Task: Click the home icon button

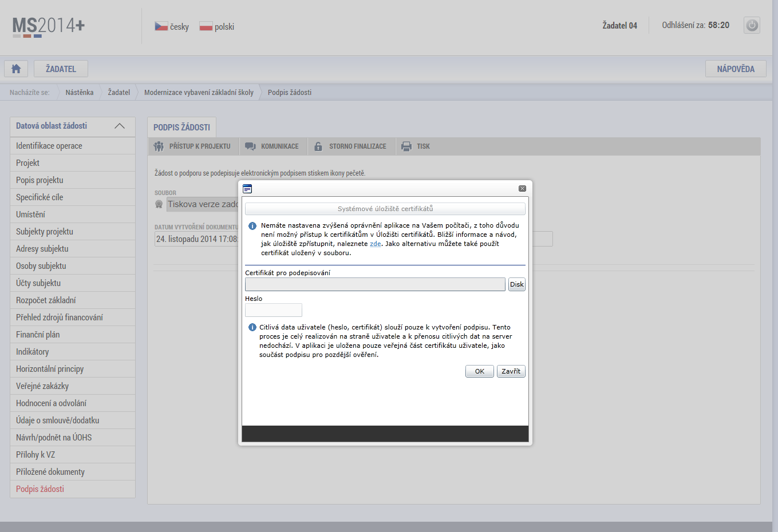Action: tap(16, 69)
